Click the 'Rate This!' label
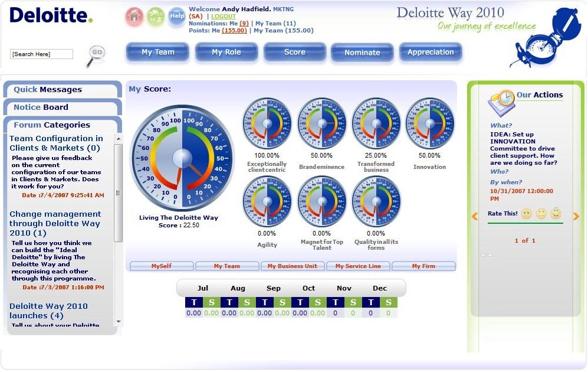Viewport: 588px width, 372px height. coord(502,214)
